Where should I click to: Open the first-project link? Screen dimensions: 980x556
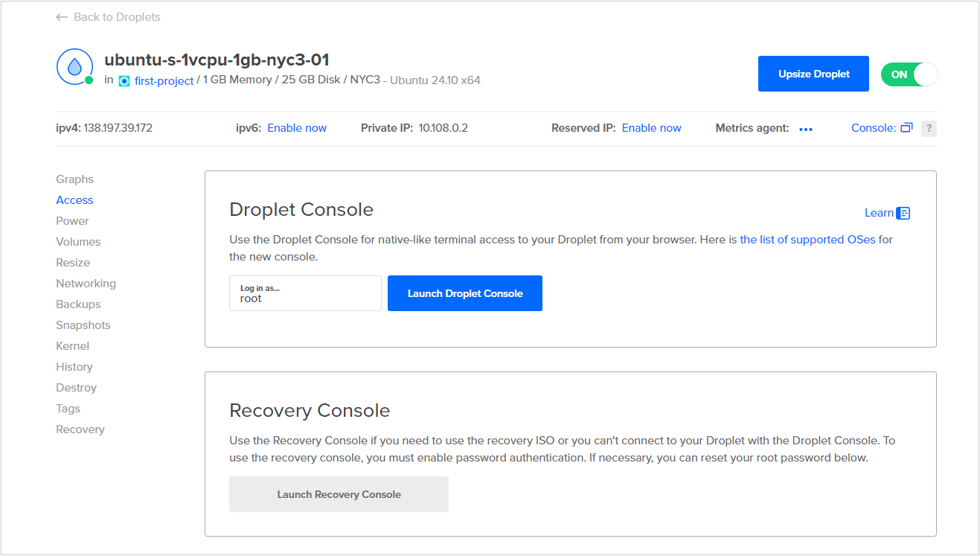pyautogui.click(x=164, y=80)
